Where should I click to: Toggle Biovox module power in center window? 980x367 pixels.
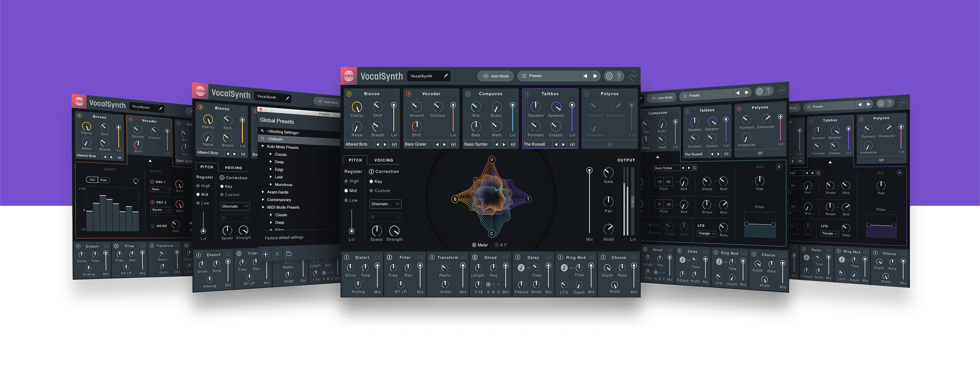[x=349, y=94]
